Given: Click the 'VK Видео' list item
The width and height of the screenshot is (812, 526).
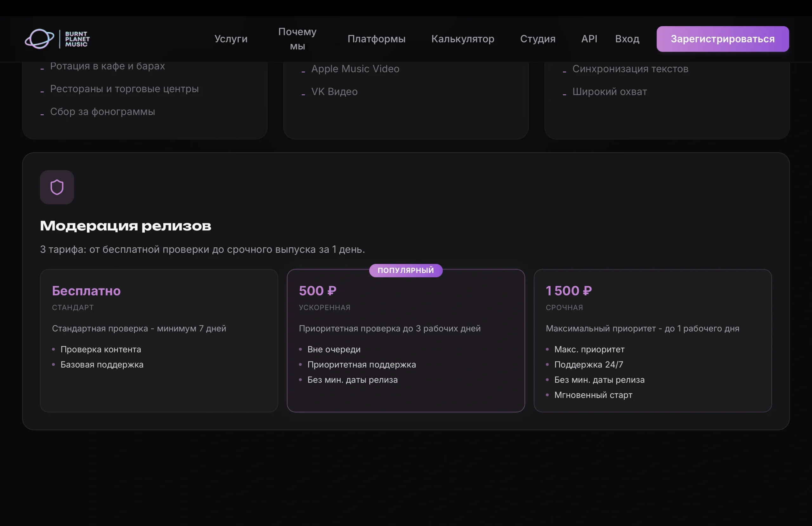Looking at the screenshot, I should [334, 91].
